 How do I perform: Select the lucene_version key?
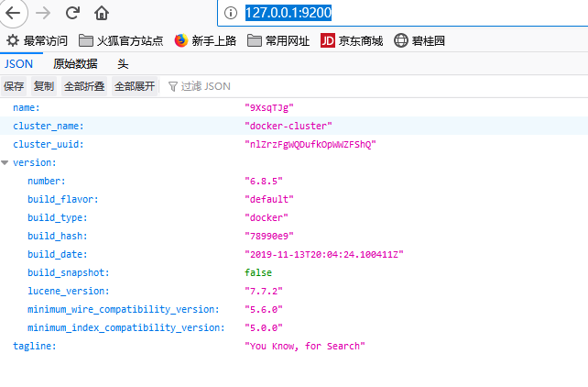tap(69, 292)
